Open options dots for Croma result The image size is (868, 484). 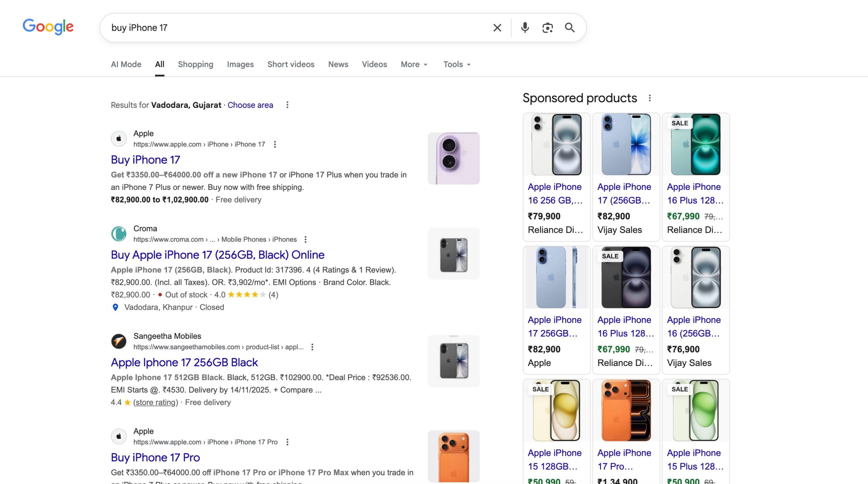tap(305, 239)
